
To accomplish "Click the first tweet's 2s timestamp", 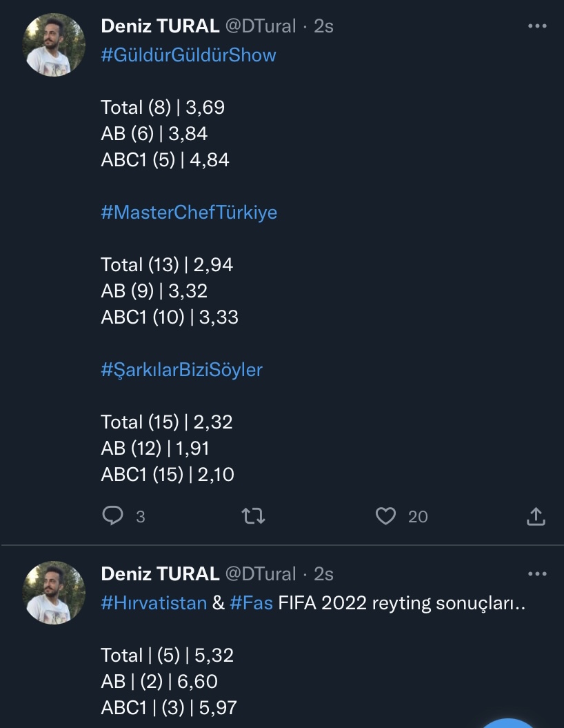I will point(323,26).
